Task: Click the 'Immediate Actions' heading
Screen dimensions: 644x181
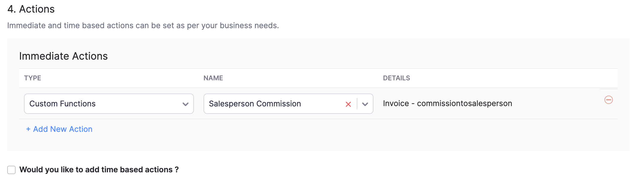Action: pyautogui.click(x=63, y=56)
